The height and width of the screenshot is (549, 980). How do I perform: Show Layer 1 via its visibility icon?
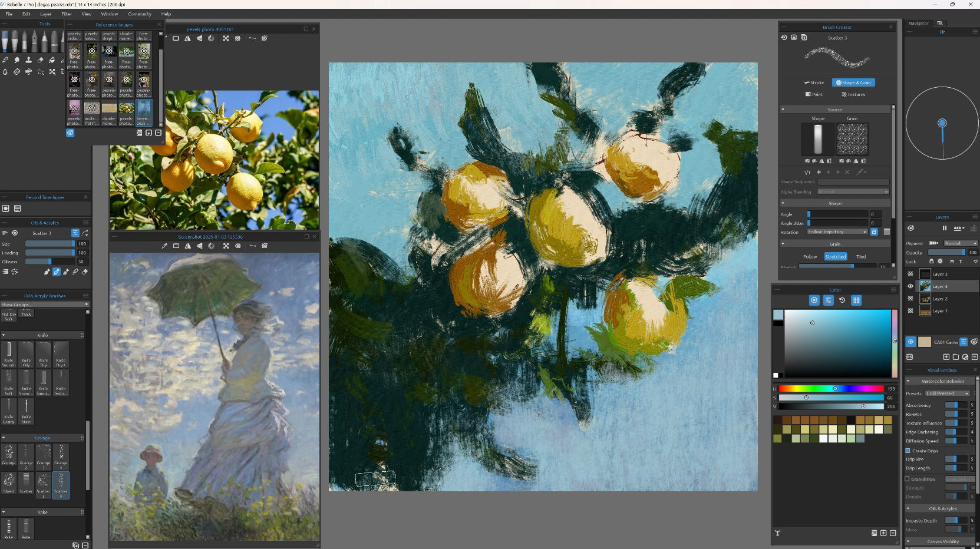pyautogui.click(x=910, y=310)
